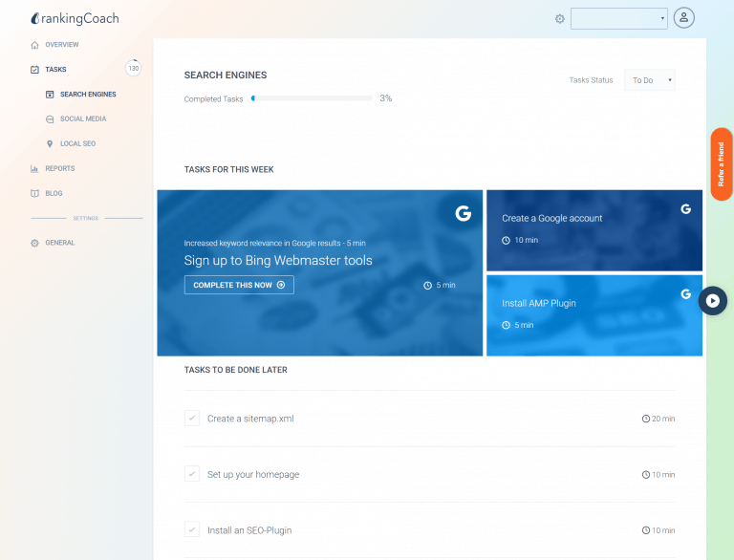Open Create a Google account task card
Screen dimensions: 734x560
tap(594, 230)
